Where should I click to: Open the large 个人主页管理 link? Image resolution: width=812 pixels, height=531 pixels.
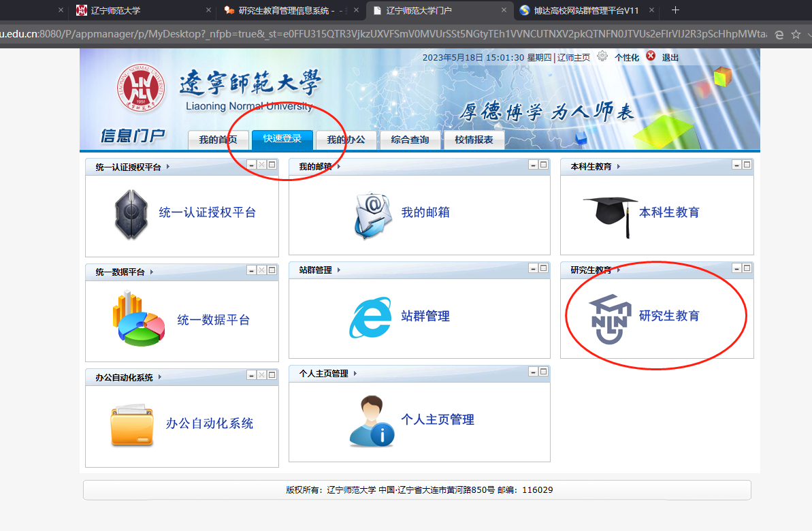point(438,419)
